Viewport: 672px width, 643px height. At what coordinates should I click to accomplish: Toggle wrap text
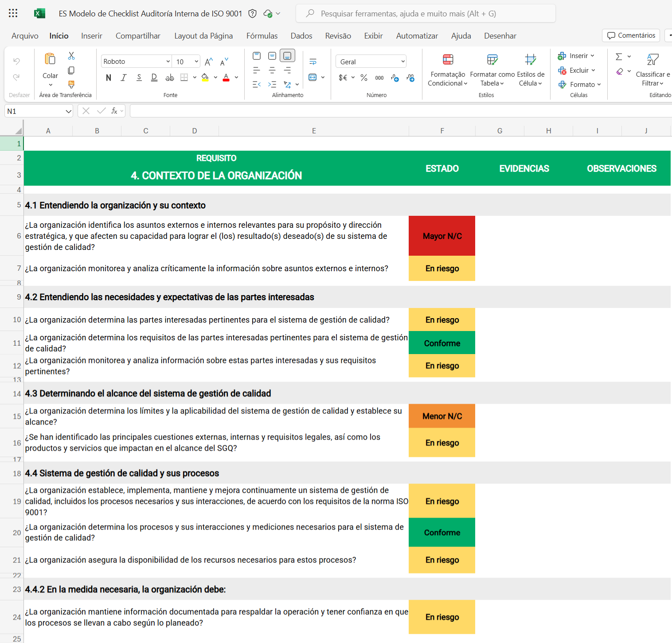pos(313,62)
